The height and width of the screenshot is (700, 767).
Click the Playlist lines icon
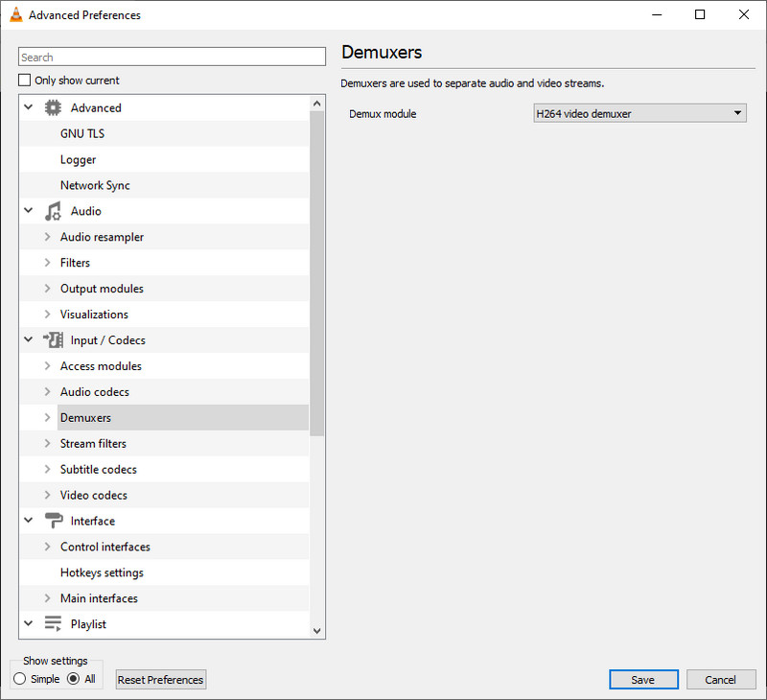coord(53,623)
